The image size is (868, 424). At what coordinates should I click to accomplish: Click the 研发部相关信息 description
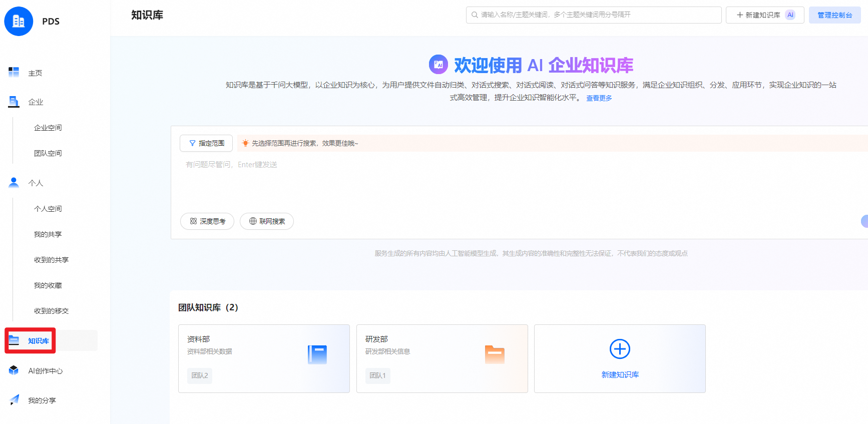(388, 351)
